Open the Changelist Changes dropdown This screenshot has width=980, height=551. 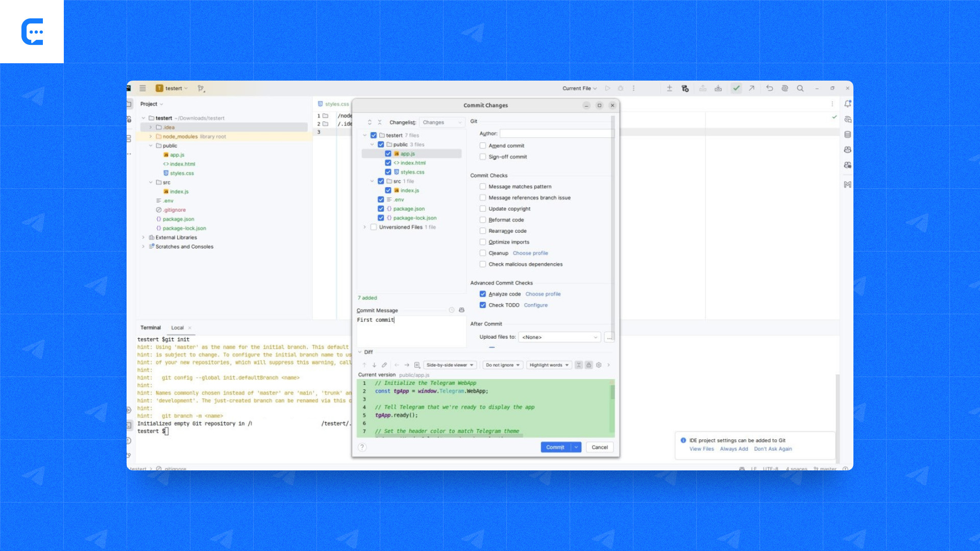[x=442, y=122]
